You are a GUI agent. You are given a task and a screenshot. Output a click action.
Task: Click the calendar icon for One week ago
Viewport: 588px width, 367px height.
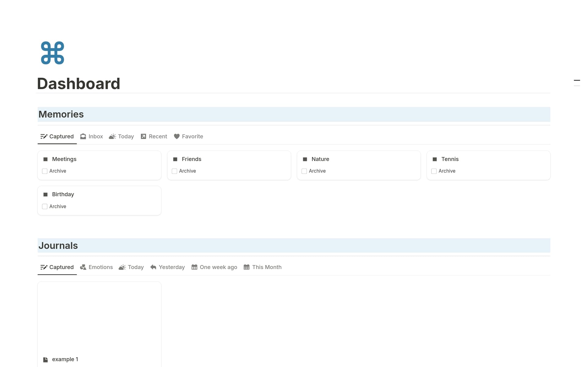pyautogui.click(x=194, y=267)
